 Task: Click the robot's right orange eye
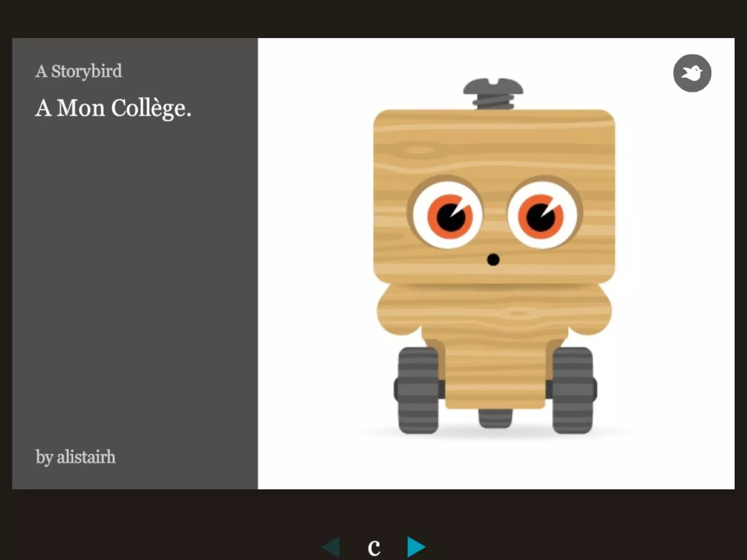[x=541, y=216]
